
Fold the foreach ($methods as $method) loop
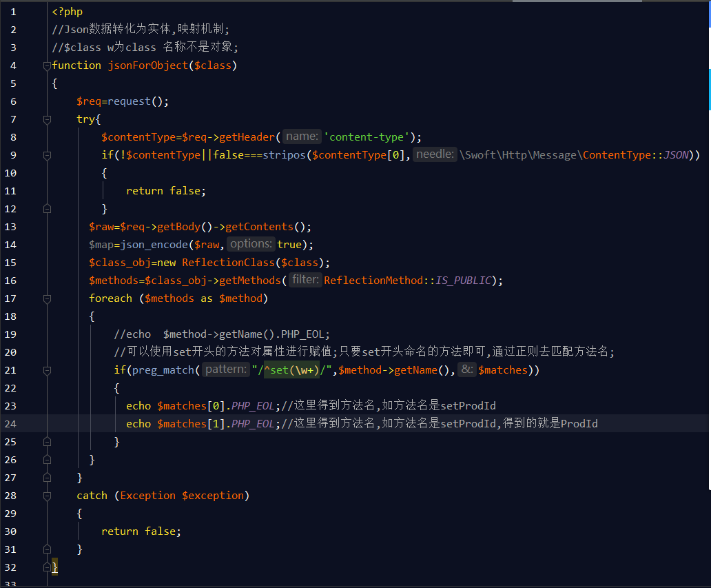coord(47,299)
